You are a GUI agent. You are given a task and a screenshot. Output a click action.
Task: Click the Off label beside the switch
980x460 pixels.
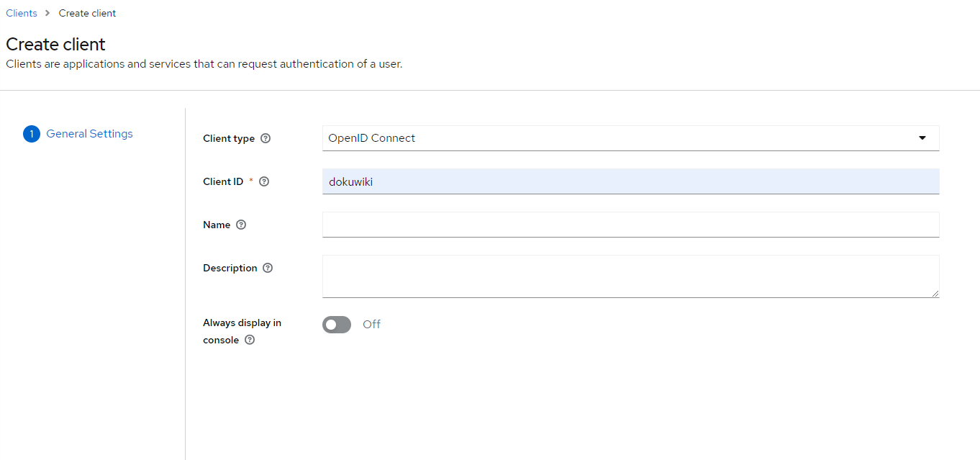[x=371, y=325]
